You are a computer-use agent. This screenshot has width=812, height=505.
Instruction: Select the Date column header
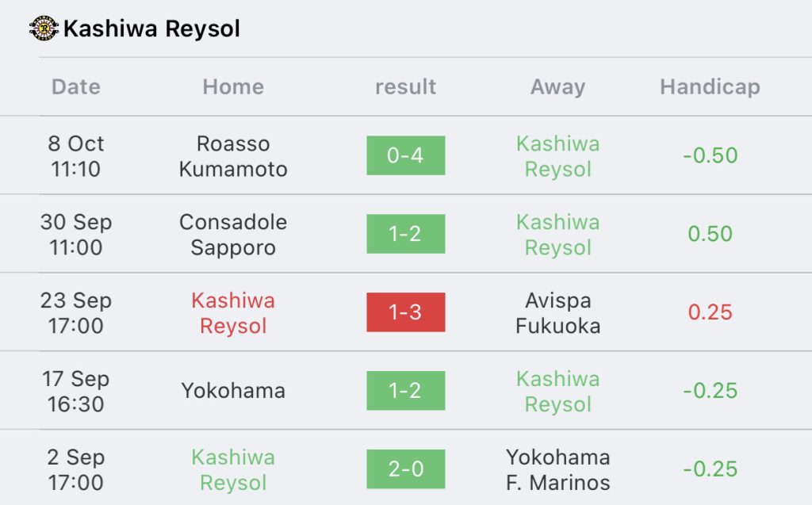click(x=75, y=86)
